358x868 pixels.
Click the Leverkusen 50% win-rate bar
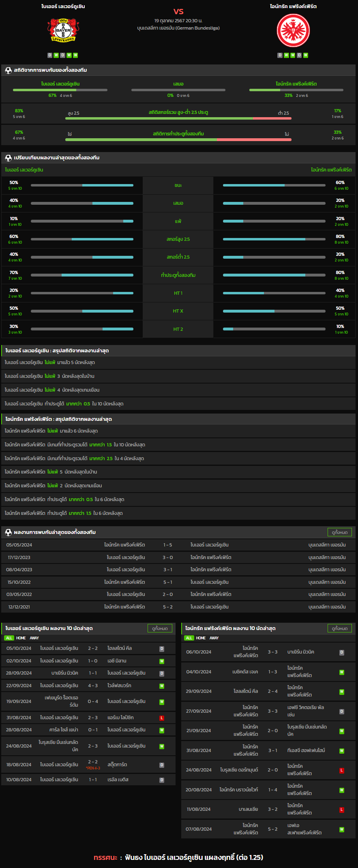pos(82,185)
